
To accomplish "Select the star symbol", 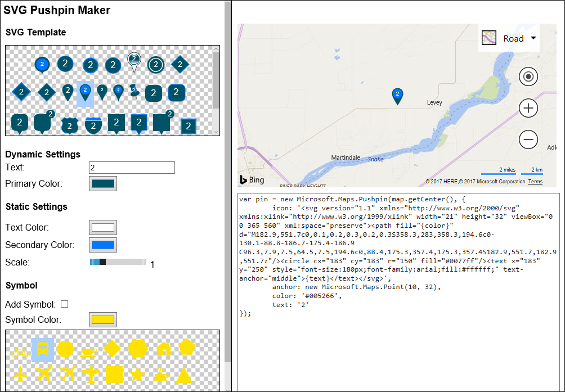I will click(137, 373).
